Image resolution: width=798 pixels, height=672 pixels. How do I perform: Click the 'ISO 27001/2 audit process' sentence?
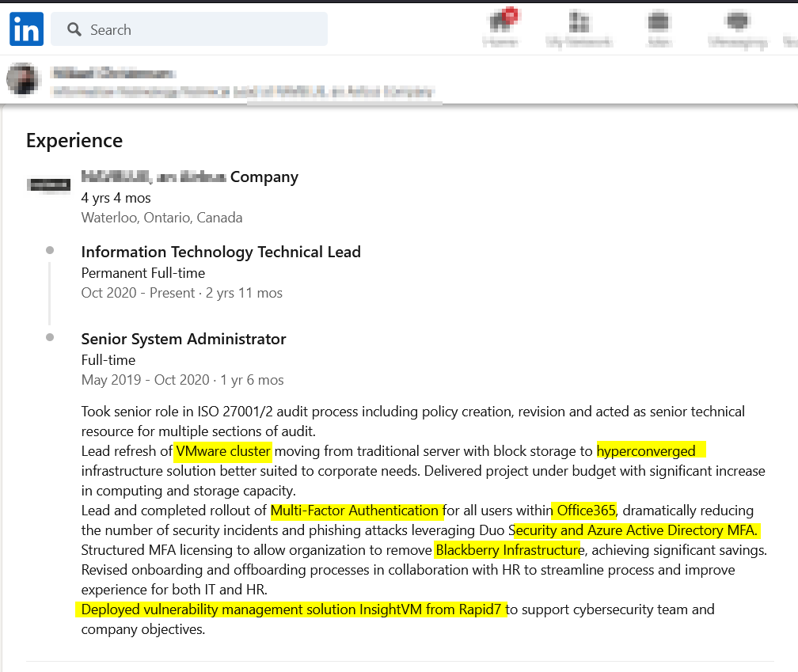pyautogui.click(x=412, y=421)
